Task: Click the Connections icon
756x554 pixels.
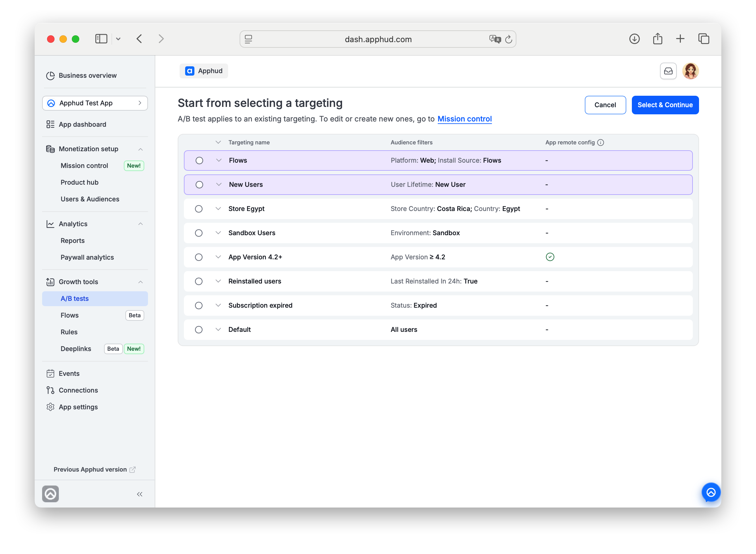Action: point(50,390)
